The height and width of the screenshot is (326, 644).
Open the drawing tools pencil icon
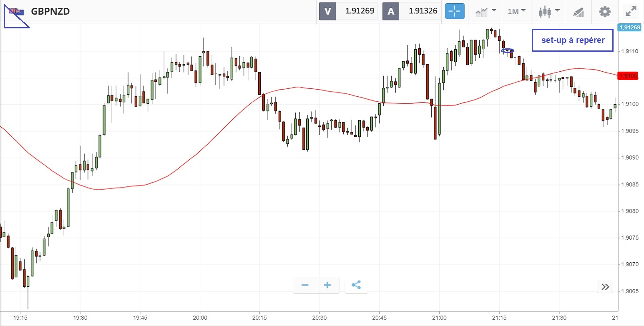[578, 11]
